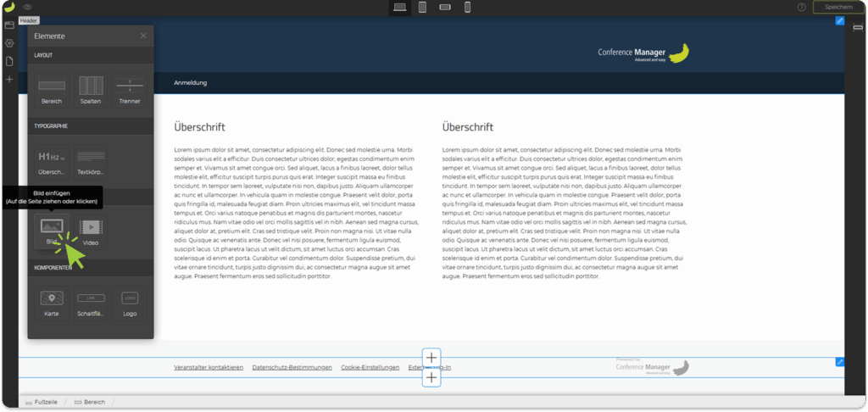Open the Datenschutz-Bestimmungen footer link
Screen dimensions: 868x412
tap(292, 367)
